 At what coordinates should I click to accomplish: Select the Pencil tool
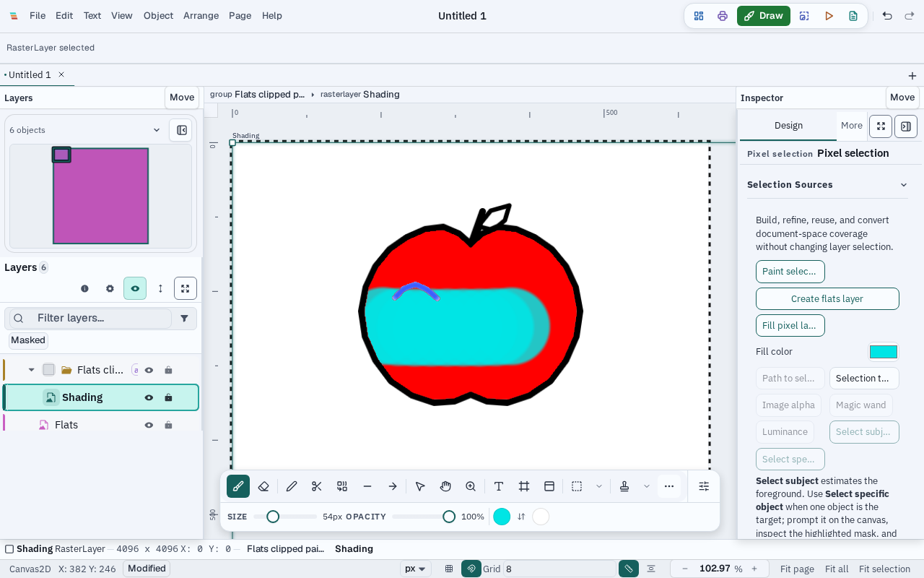tap(292, 486)
